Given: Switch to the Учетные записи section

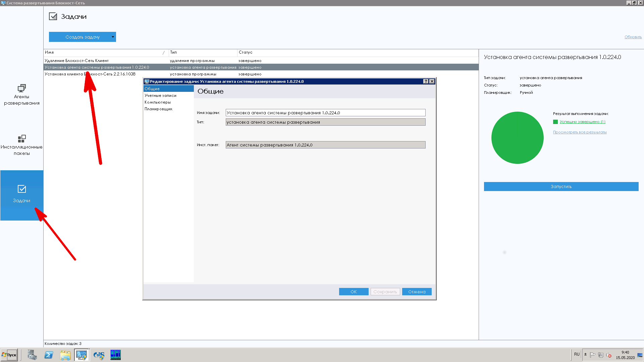Looking at the screenshot, I should [168, 96].
